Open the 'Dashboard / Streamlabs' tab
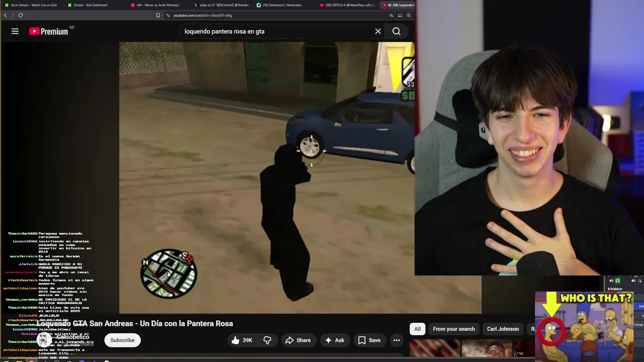Image resolution: width=644 pixels, height=362 pixels. pos(283,5)
